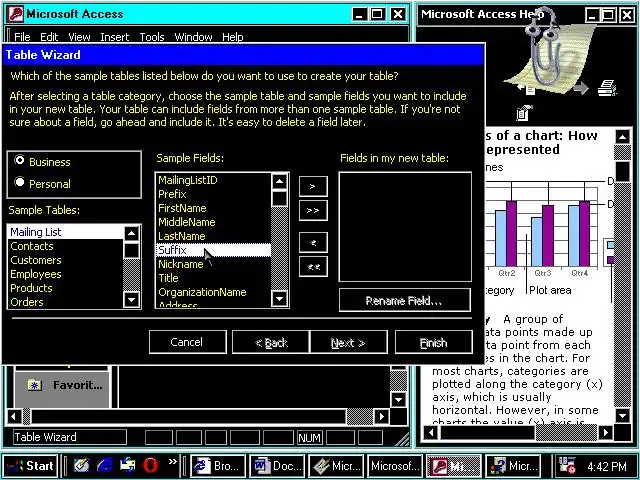Image resolution: width=640 pixels, height=480 pixels.
Task: Select Prefix sample field
Action: pos(213,194)
